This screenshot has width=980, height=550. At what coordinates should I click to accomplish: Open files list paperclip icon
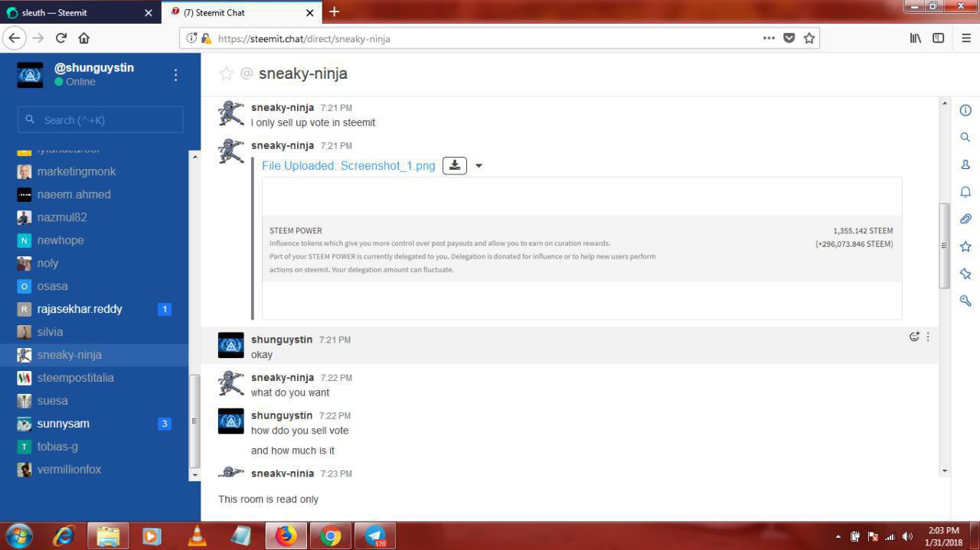(x=965, y=219)
